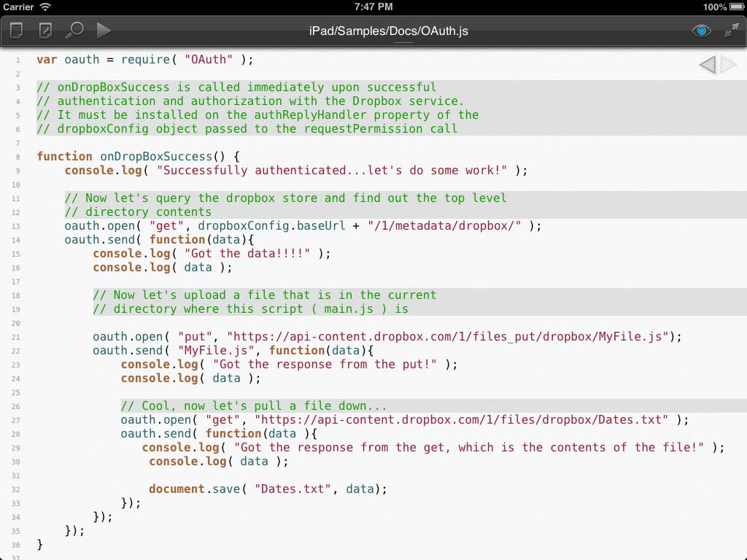Select comment line '// onDropBoxSuccess is called immediately'
Image resolution: width=747 pixels, height=560 pixels.
tap(236, 87)
